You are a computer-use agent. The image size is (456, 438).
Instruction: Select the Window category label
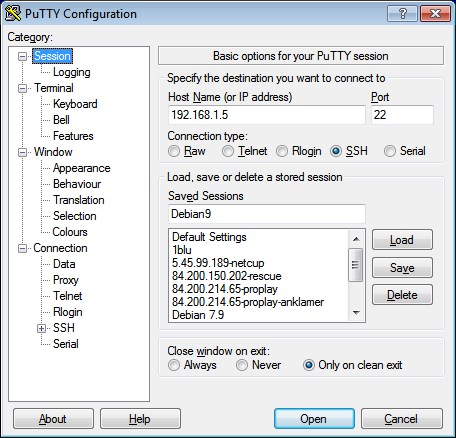coord(53,152)
